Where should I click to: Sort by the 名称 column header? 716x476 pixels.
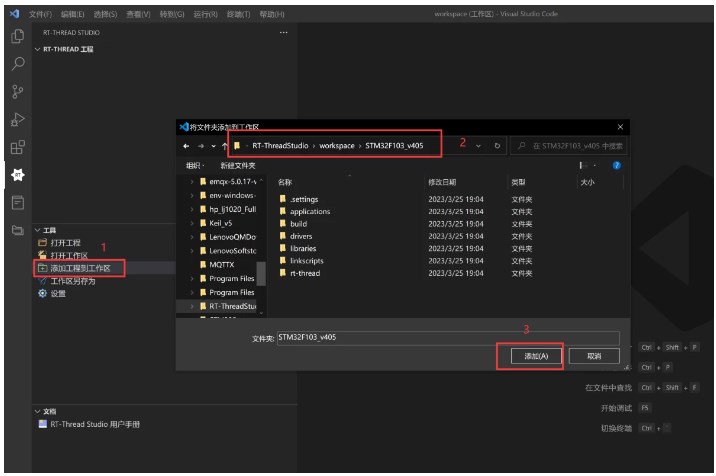pos(285,182)
